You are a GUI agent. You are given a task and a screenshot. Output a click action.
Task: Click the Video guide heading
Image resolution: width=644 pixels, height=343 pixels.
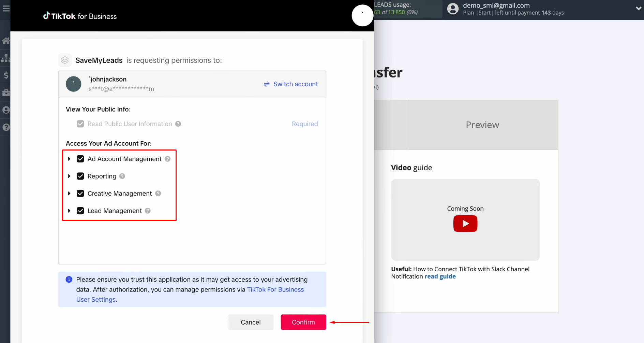click(411, 168)
